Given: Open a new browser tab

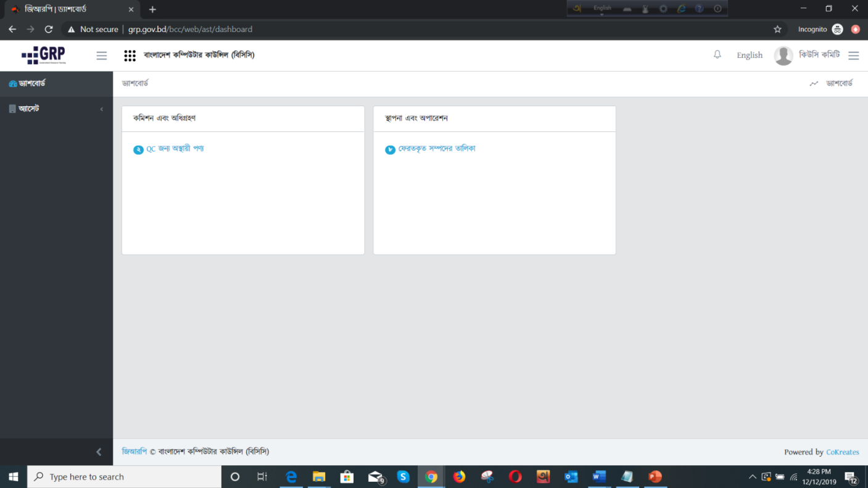Looking at the screenshot, I should tap(152, 9).
